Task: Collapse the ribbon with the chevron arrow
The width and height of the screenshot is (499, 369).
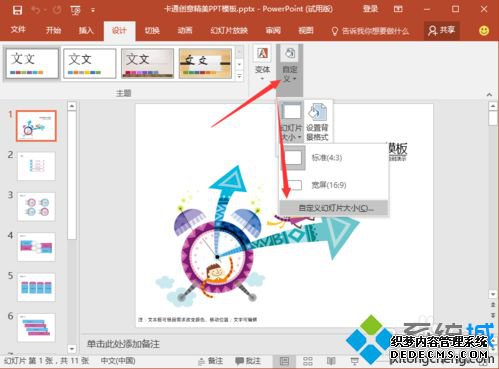Action: [489, 95]
